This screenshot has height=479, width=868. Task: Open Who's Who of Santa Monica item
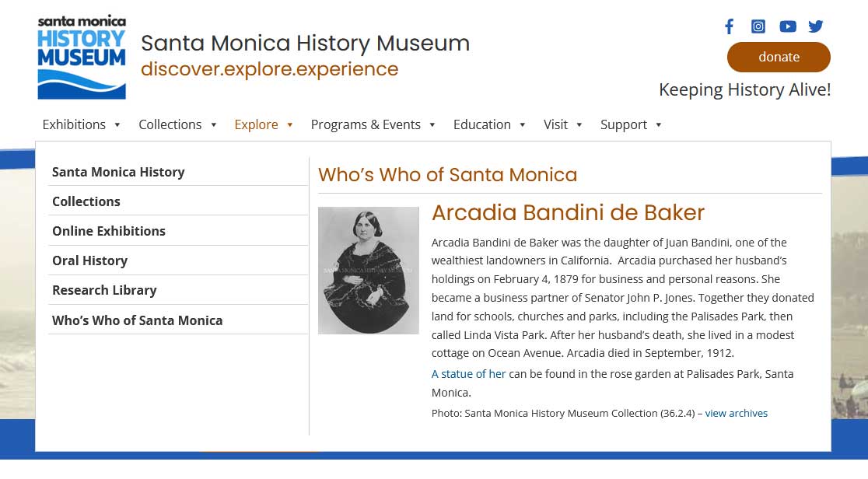pyautogui.click(x=137, y=320)
